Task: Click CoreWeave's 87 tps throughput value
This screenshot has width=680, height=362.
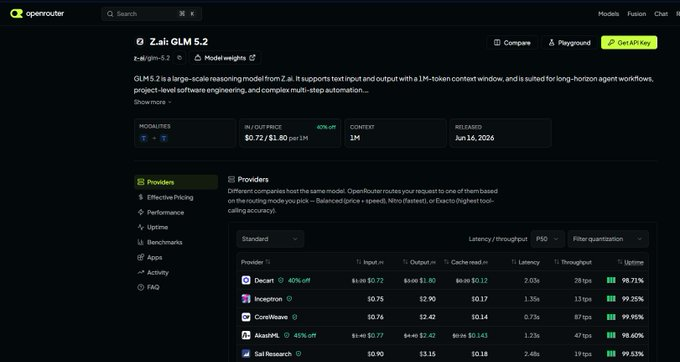Action: (583, 317)
